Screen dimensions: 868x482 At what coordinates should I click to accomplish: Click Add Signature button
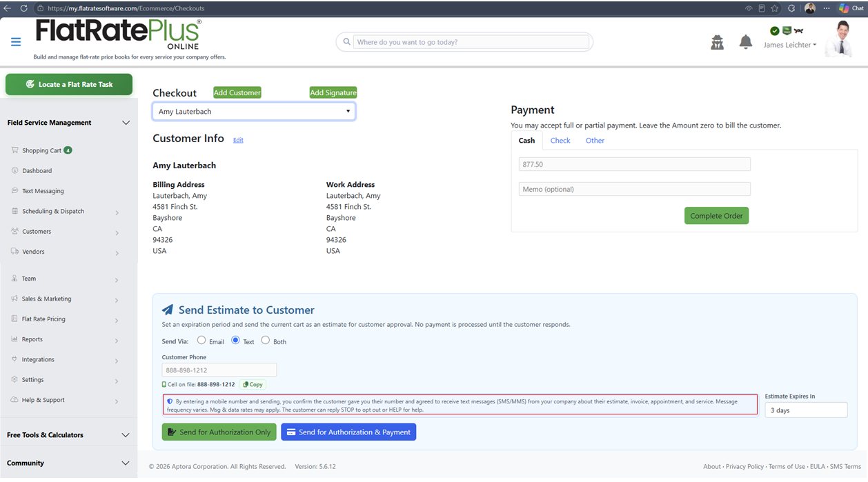pyautogui.click(x=333, y=92)
